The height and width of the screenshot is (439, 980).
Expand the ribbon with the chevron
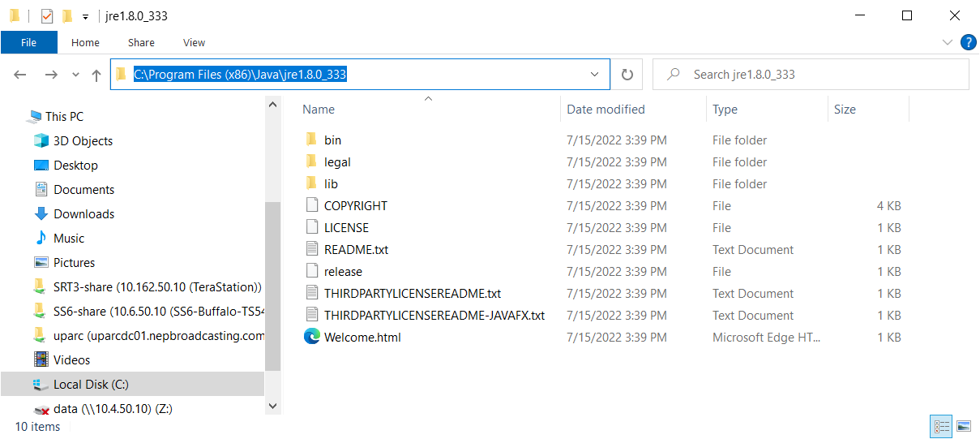tap(948, 42)
